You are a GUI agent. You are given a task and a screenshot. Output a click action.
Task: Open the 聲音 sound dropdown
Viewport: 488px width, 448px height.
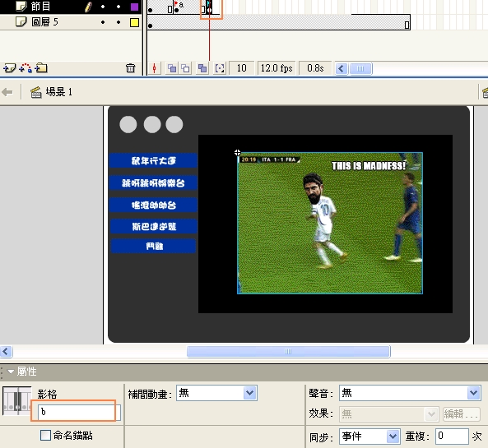(410, 393)
